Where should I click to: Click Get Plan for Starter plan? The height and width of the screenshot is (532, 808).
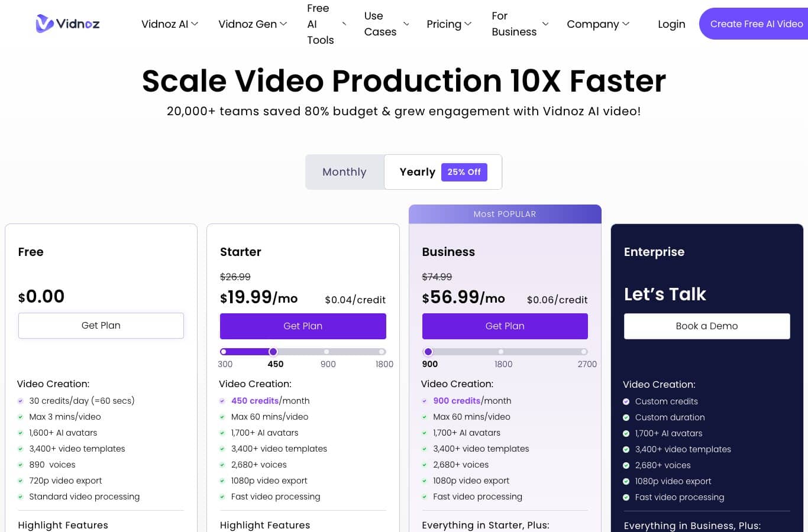(303, 326)
